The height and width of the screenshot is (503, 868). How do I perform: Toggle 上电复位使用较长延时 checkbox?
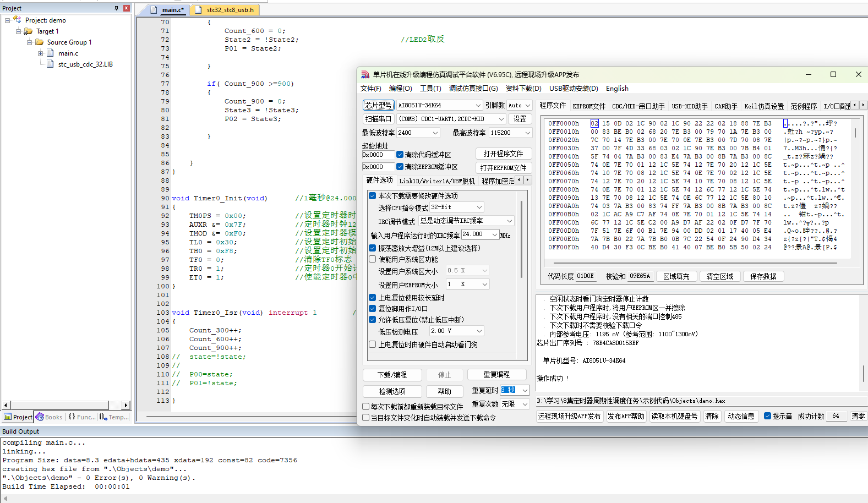tap(373, 298)
